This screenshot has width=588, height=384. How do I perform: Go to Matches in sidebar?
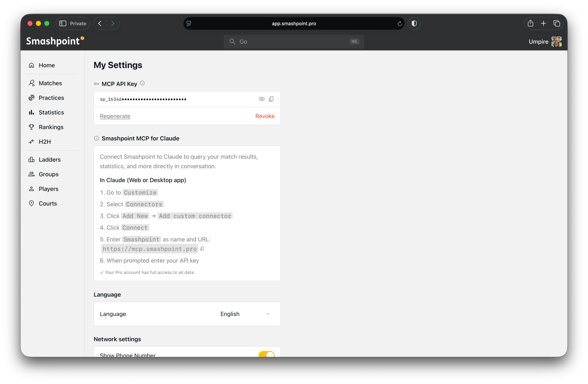(45, 83)
